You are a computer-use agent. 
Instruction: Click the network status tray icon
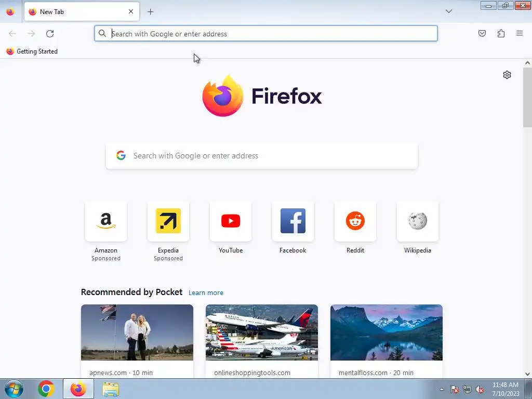click(x=467, y=389)
